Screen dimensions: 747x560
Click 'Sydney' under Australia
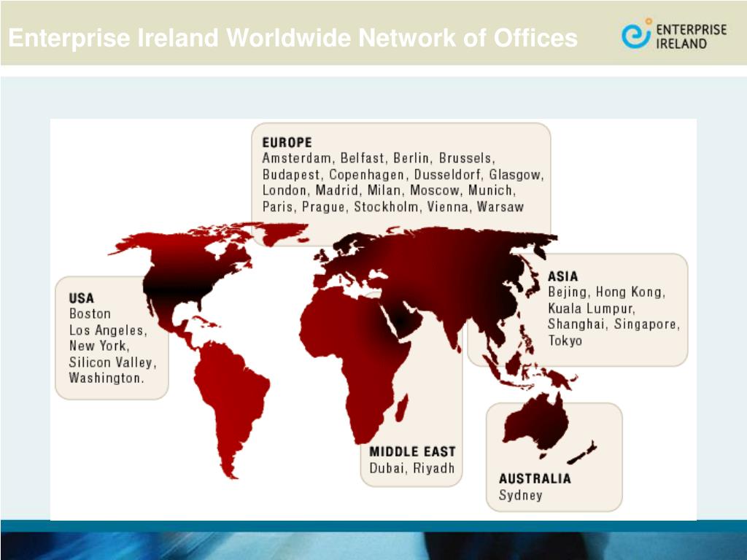pyautogui.click(x=521, y=495)
